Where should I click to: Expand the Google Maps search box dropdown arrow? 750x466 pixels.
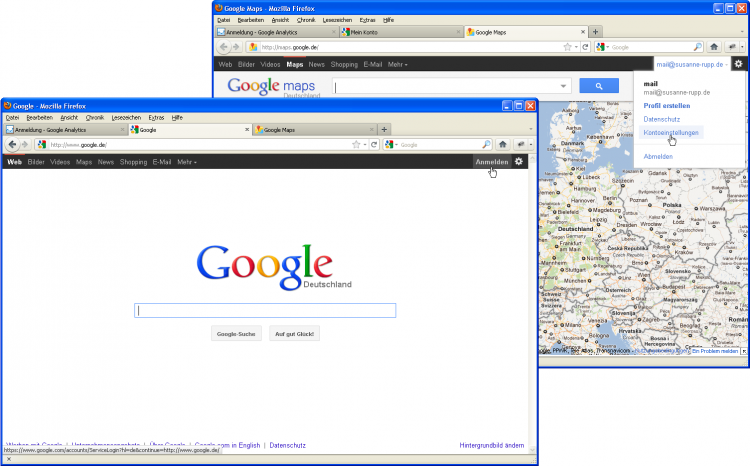coord(564,87)
